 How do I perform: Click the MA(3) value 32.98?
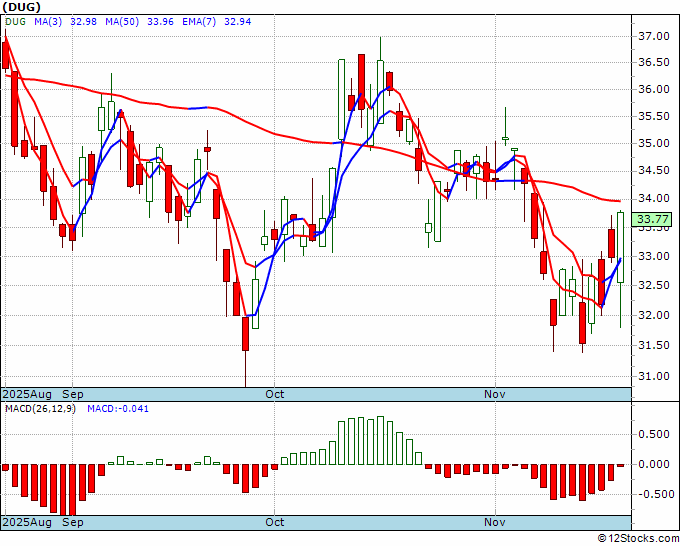pos(83,22)
